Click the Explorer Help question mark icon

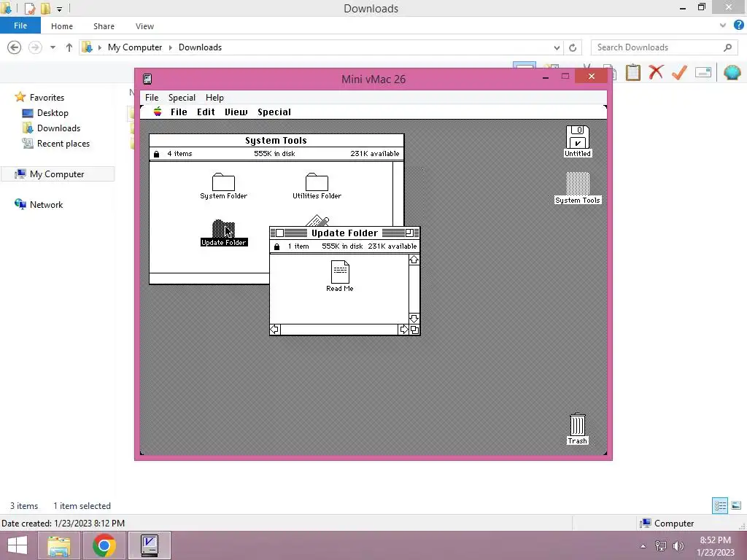point(738,26)
